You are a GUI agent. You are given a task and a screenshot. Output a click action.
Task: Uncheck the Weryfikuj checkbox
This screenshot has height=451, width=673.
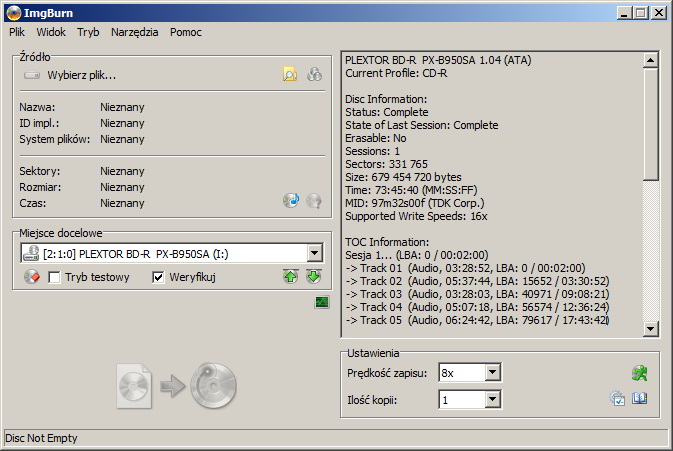coord(158,277)
